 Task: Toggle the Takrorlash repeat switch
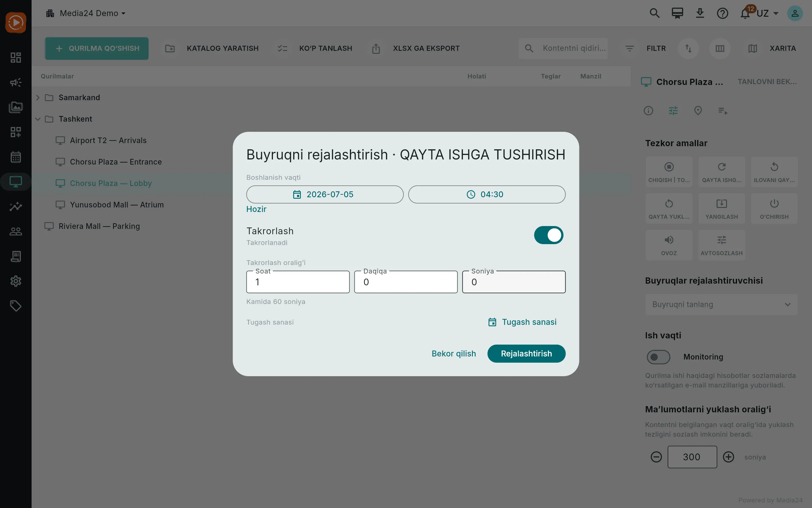(x=549, y=235)
